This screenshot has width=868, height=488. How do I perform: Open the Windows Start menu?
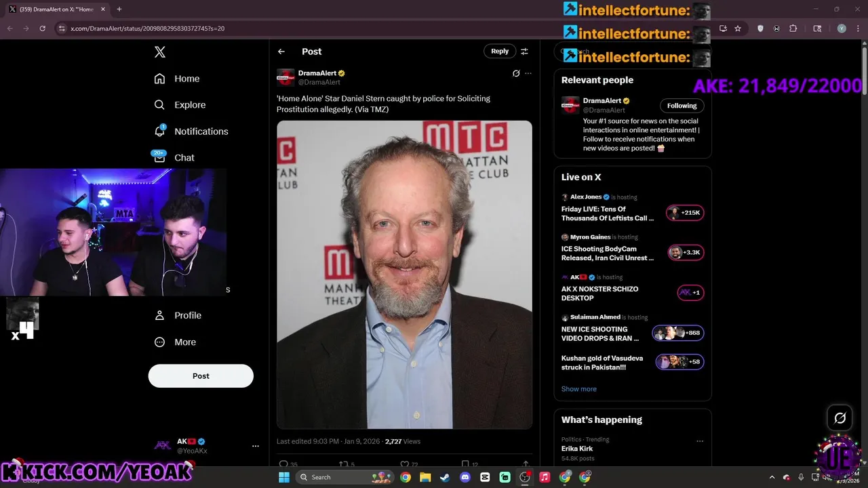pos(284,477)
